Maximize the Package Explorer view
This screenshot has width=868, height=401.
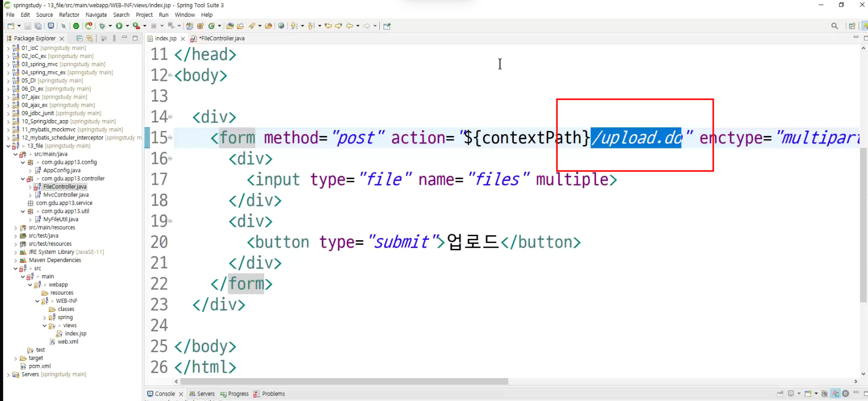[135, 38]
